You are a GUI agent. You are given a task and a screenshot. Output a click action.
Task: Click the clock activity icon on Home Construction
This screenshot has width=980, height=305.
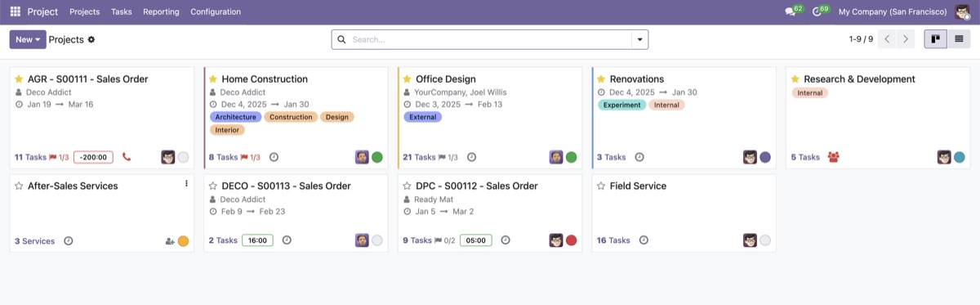[274, 157]
